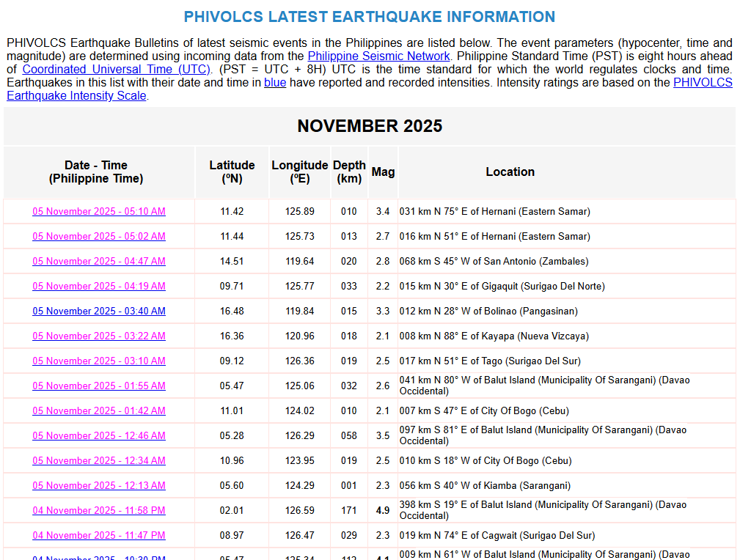The image size is (740, 560).
Task: Click magnitude value 3.5
Action: pyautogui.click(x=383, y=436)
